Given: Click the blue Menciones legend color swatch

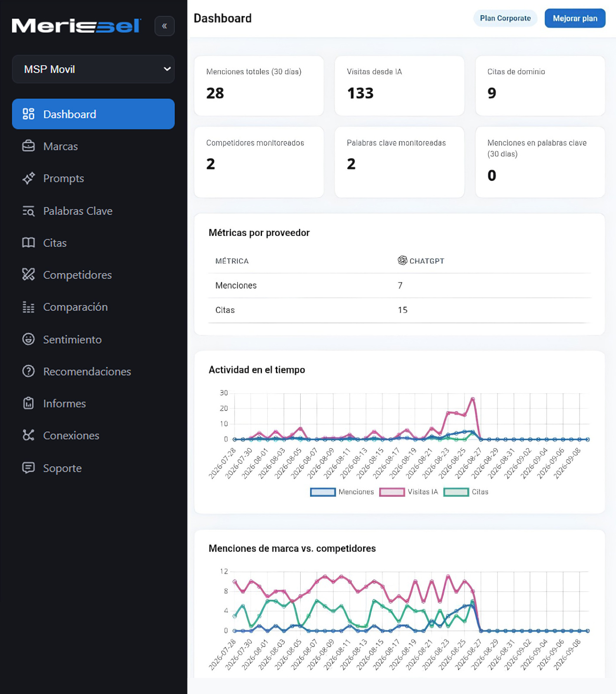Looking at the screenshot, I should 323,492.
